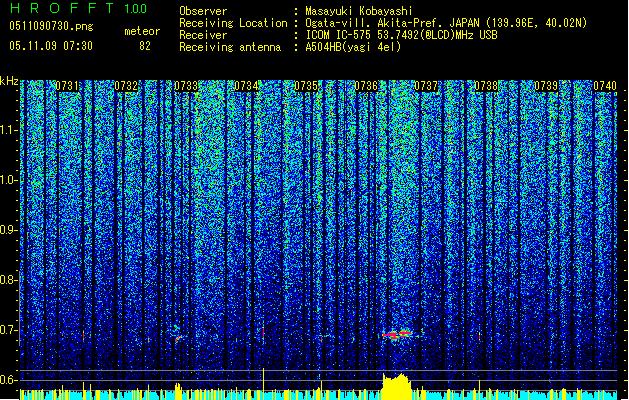The height and width of the screenshot is (400, 629).
Task: Click the date stamp 05.11.09 07:30
Action: pyautogui.click(x=51, y=46)
